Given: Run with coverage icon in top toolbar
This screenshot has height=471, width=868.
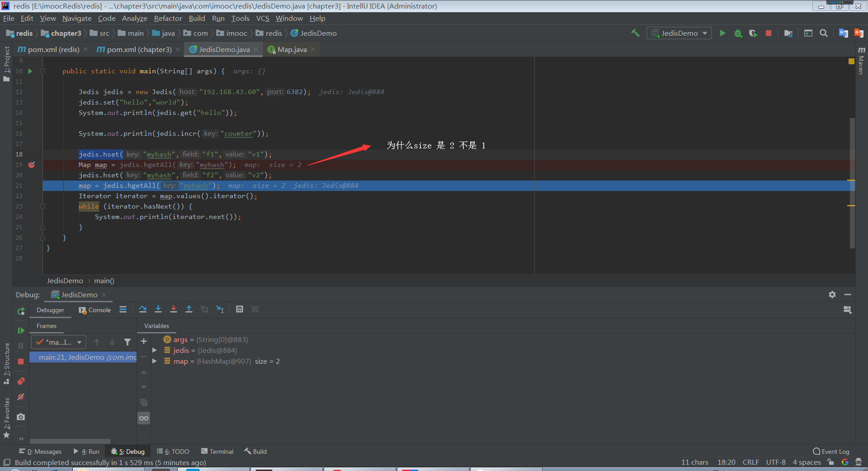Looking at the screenshot, I should point(753,33).
